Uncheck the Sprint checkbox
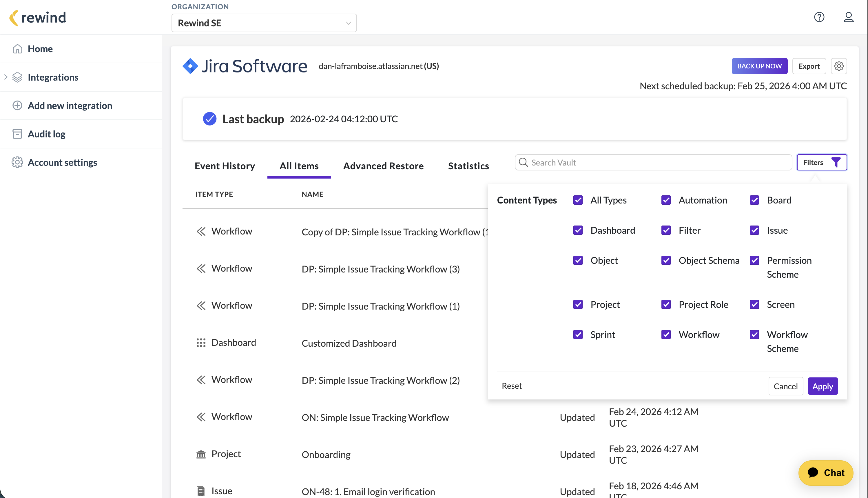 click(578, 335)
